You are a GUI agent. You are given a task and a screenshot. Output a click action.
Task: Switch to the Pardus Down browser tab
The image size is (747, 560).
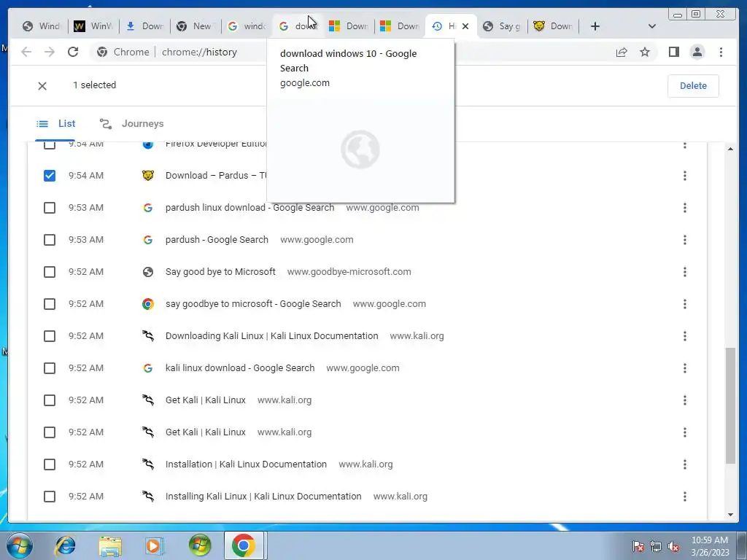554,26
